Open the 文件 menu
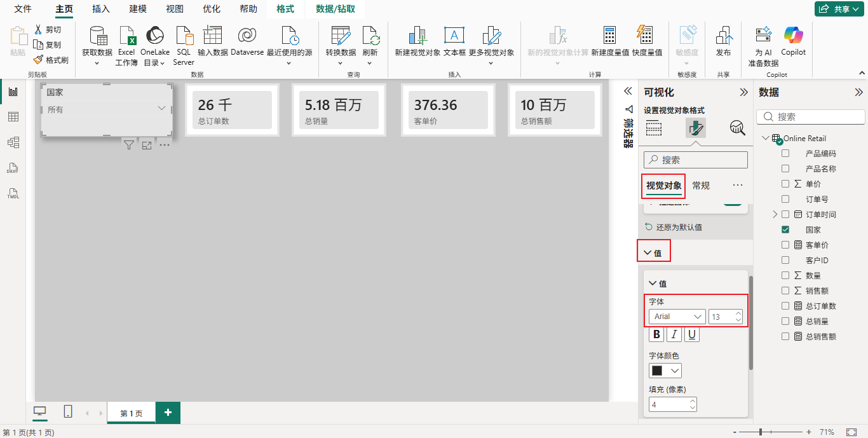 point(23,9)
